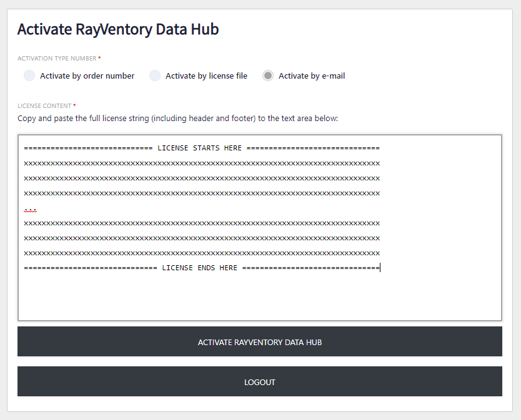Click the LICENSE STARTS HERE header line
This screenshot has height=420, width=521.
click(x=200, y=148)
